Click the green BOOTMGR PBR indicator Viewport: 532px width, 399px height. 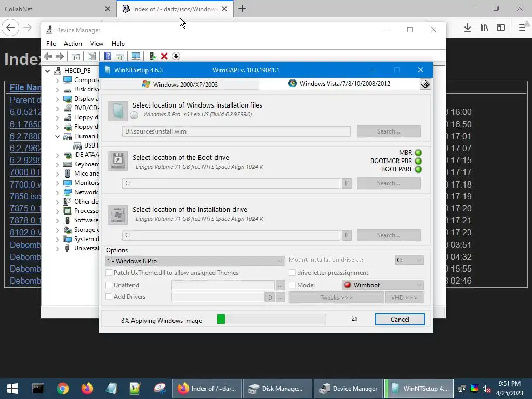click(x=418, y=161)
